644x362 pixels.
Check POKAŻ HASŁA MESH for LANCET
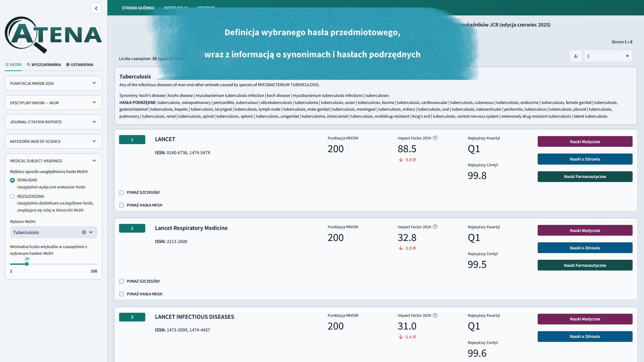tap(121, 205)
